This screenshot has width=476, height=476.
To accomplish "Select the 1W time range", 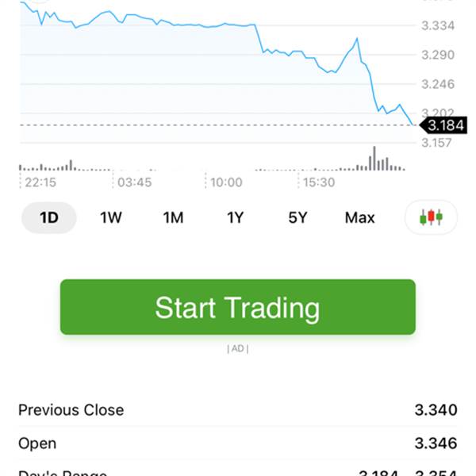I will (111, 217).
